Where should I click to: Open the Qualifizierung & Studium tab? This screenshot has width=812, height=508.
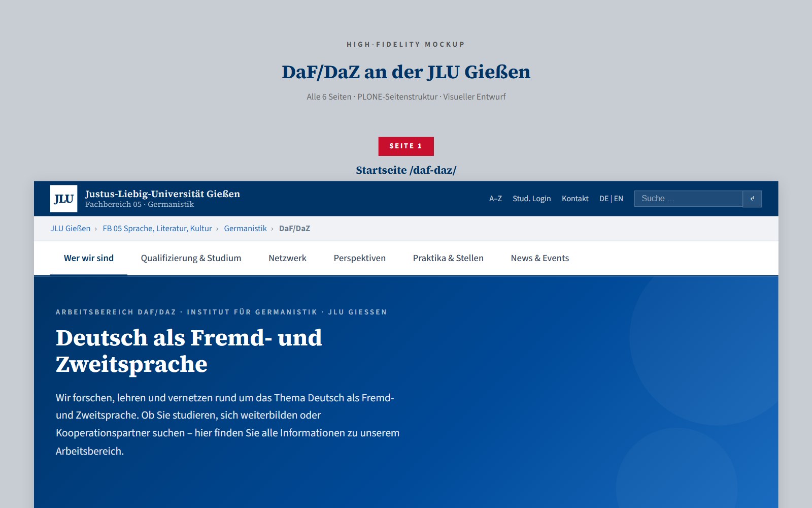191,258
